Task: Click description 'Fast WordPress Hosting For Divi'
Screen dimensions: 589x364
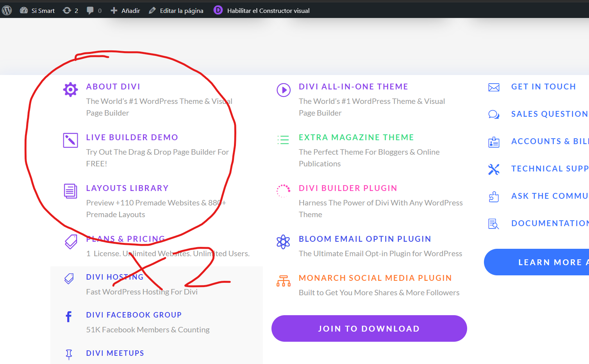Action: point(142,292)
